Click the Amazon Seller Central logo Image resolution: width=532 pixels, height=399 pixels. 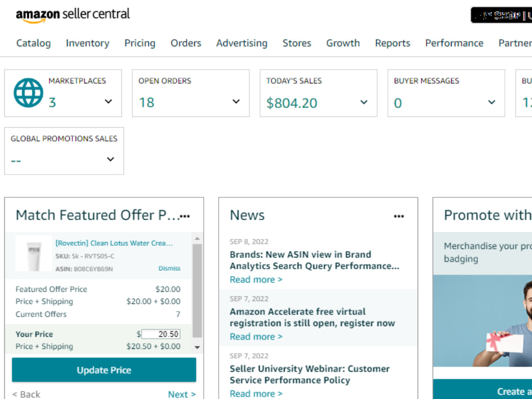[72, 15]
